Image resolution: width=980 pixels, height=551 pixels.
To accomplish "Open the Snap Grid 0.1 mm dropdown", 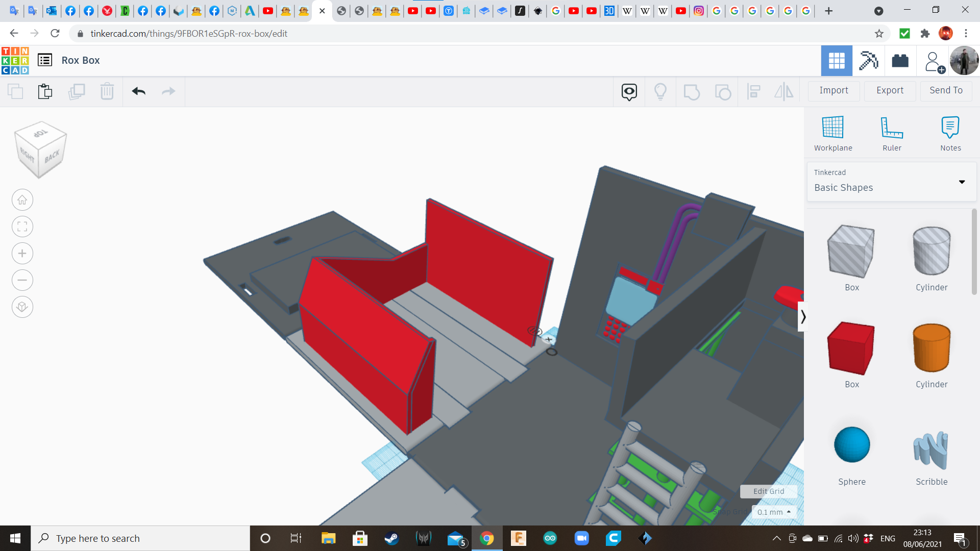I will (x=774, y=512).
